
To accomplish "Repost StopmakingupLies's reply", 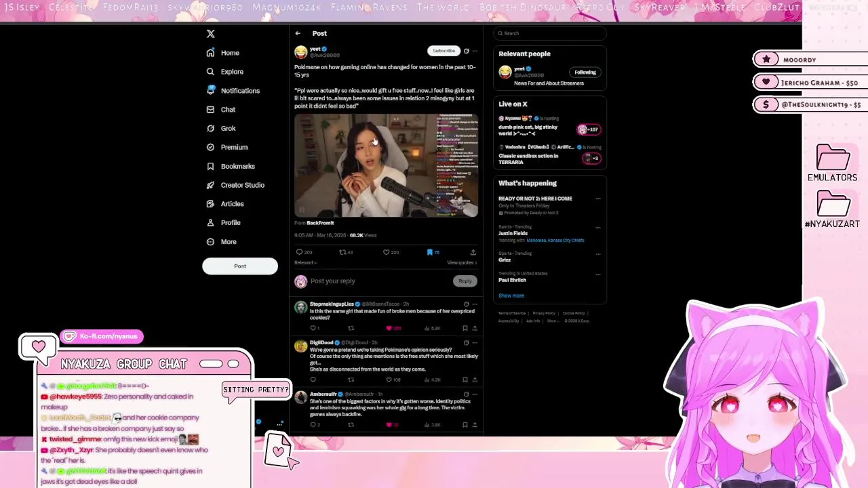I will coord(351,328).
